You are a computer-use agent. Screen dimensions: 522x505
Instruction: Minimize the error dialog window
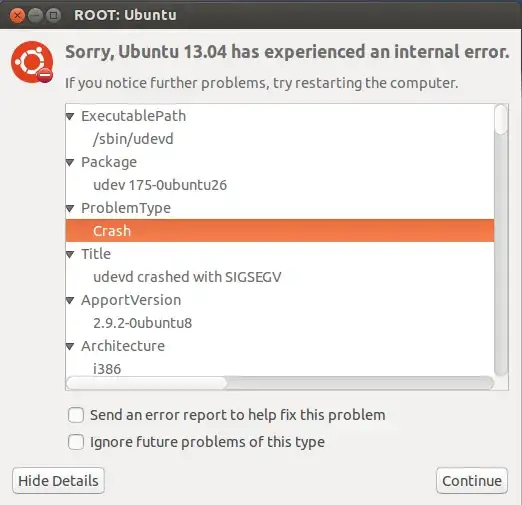tap(35, 15)
